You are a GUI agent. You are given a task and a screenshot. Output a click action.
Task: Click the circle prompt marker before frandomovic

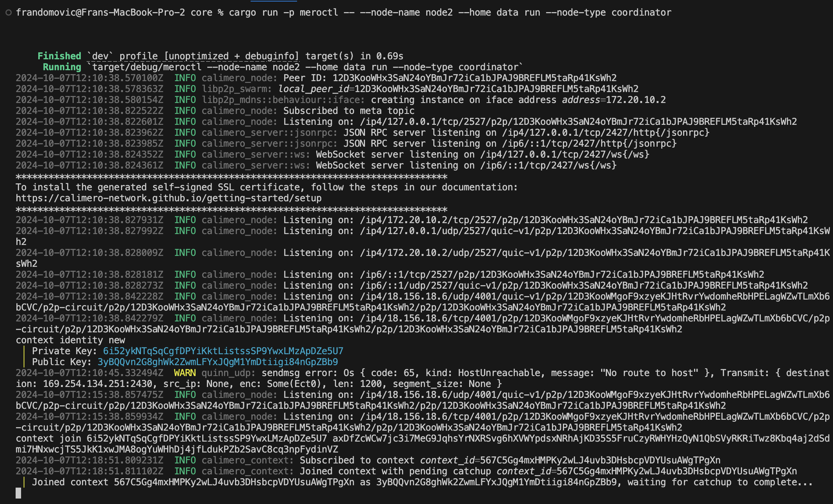click(x=8, y=12)
